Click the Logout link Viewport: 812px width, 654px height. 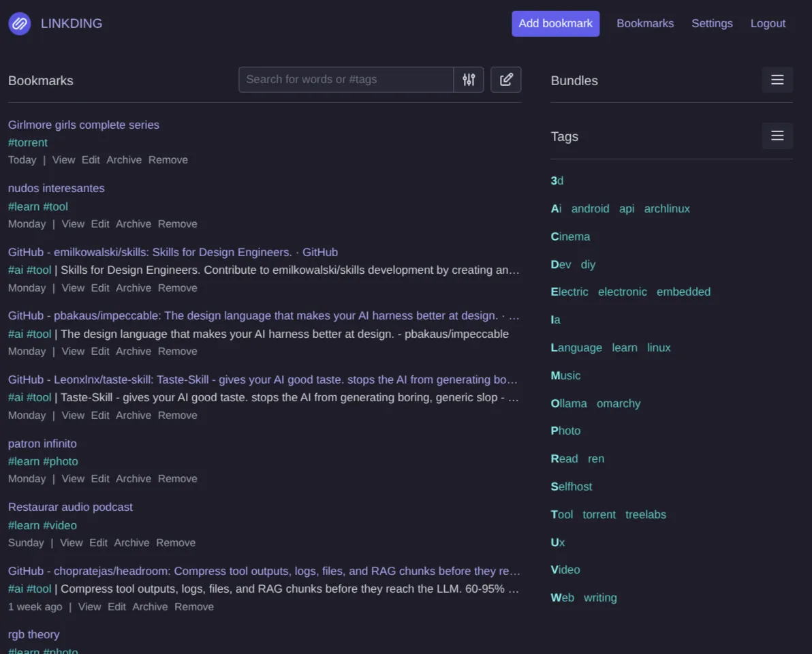(x=768, y=24)
